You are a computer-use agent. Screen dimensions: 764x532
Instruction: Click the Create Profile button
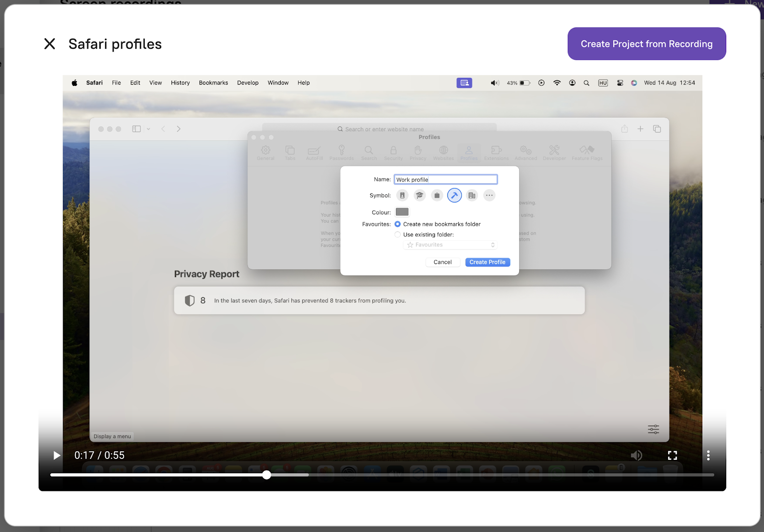487,262
